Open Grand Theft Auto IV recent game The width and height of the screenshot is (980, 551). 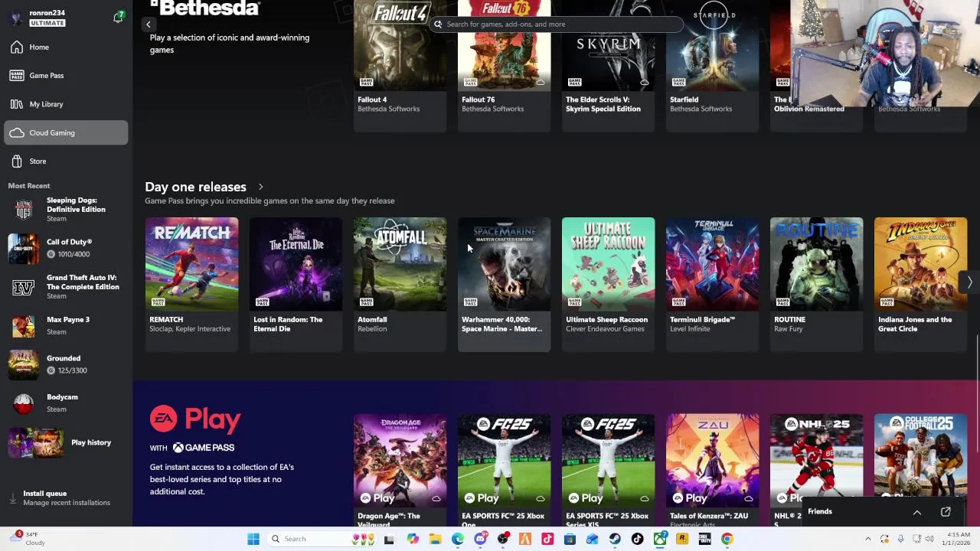click(66, 287)
